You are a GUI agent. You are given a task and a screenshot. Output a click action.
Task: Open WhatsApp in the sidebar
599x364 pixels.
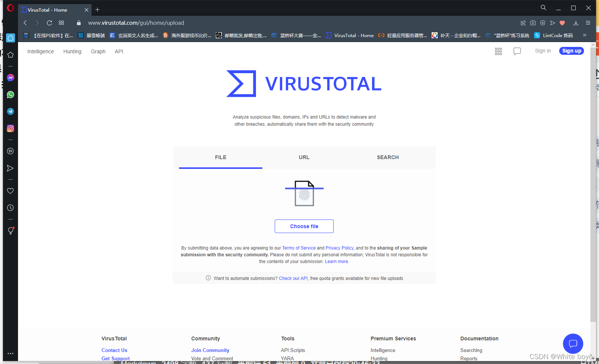coord(11,95)
